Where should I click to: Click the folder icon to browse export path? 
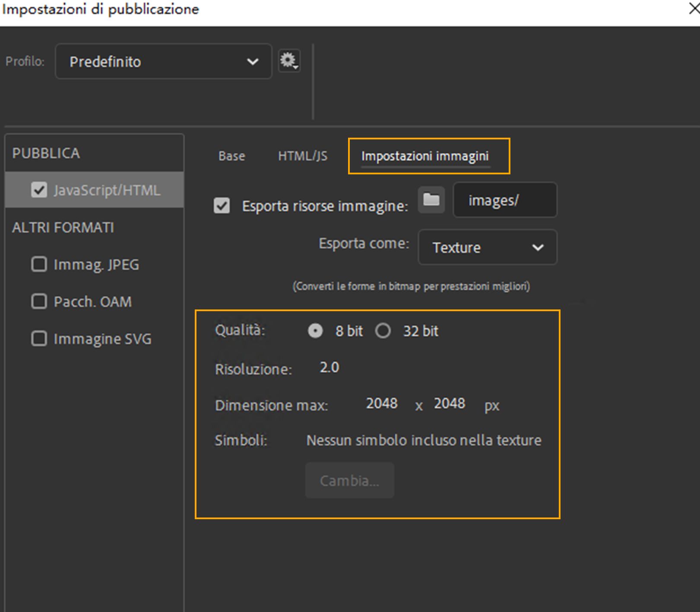point(431,200)
